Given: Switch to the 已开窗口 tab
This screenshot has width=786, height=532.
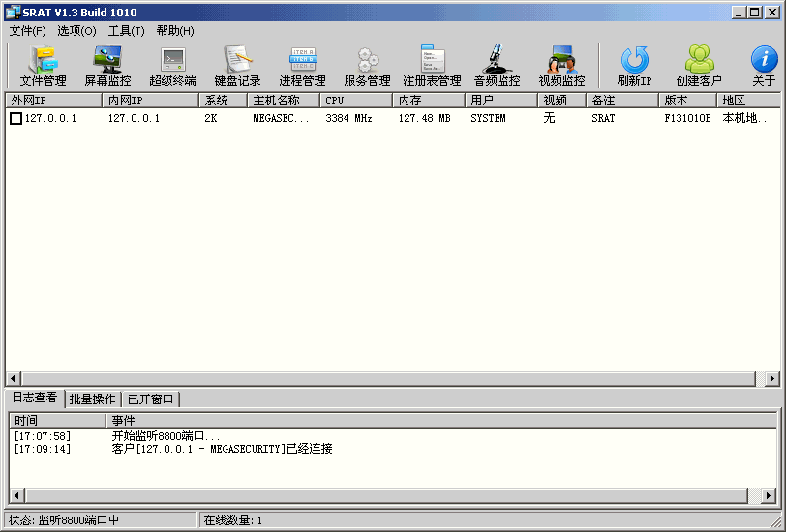Looking at the screenshot, I should 150,399.
